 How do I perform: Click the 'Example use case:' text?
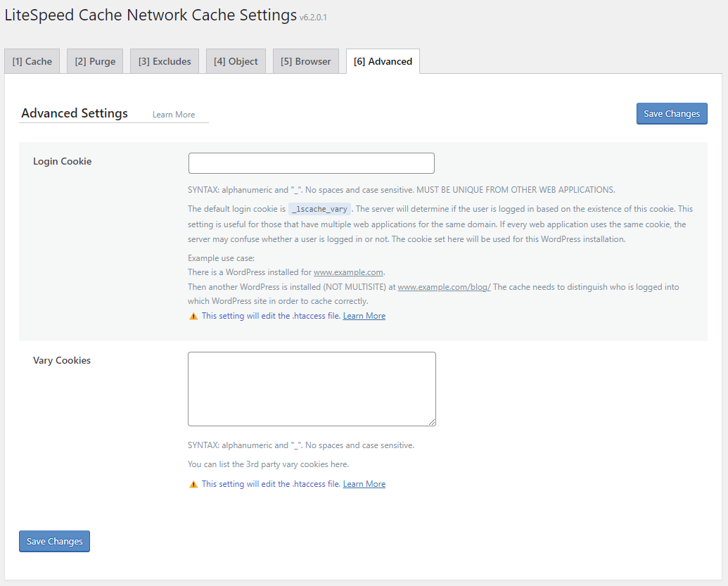(x=221, y=258)
